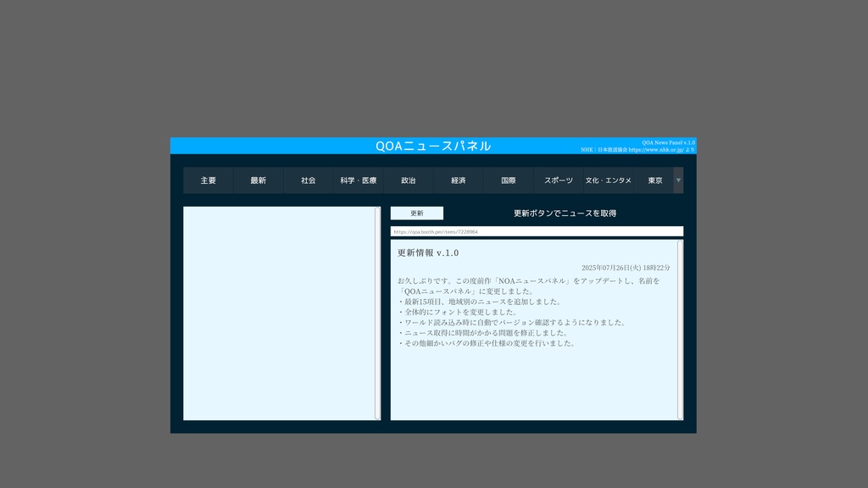
Task: Click the left news list scrollbar
Action: pyautogui.click(x=378, y=313)
